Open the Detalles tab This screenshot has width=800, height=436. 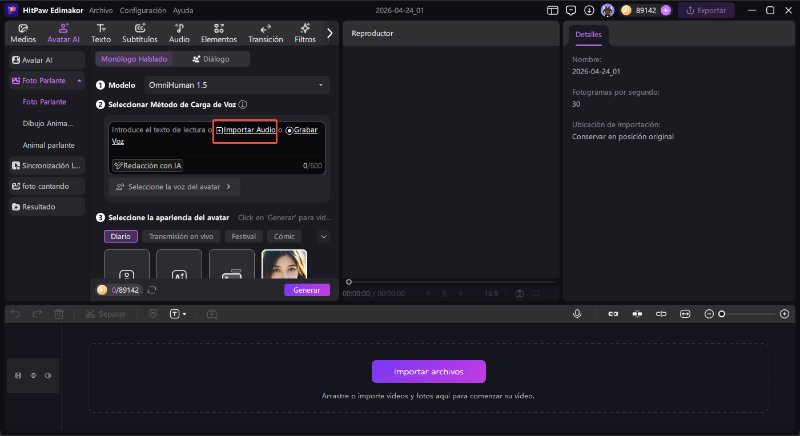(x=588, y=34)
